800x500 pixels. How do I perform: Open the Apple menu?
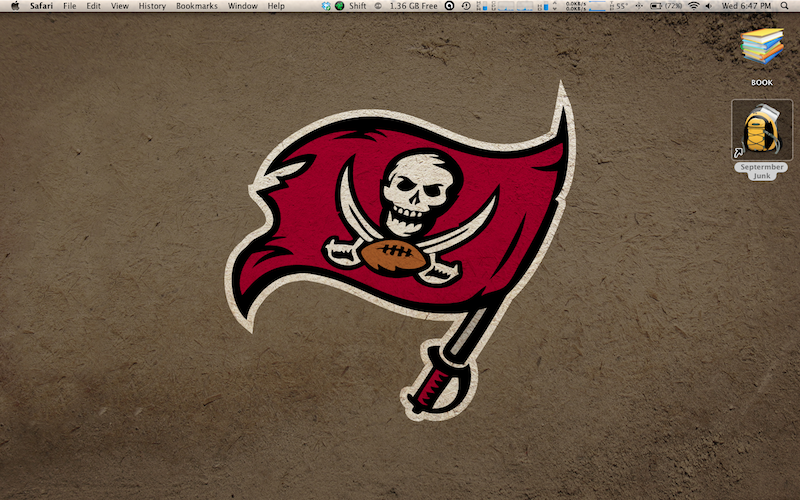coord(15,6)
